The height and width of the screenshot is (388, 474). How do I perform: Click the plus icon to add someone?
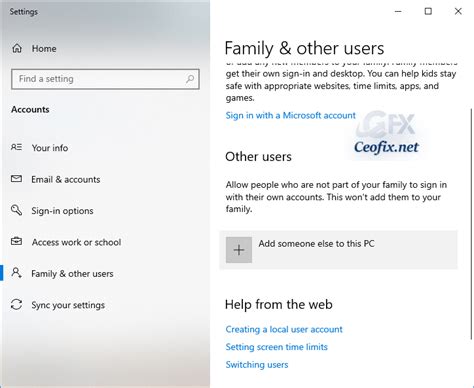239,250
